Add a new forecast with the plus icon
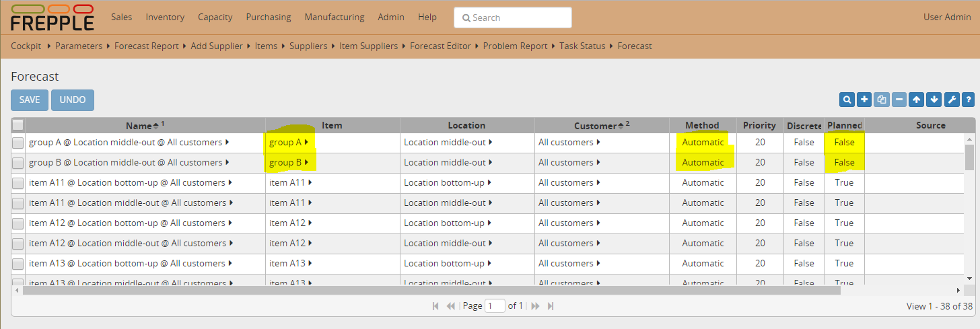Image resolution: width=980 pixels, height=329 pixels. point(864,100)
